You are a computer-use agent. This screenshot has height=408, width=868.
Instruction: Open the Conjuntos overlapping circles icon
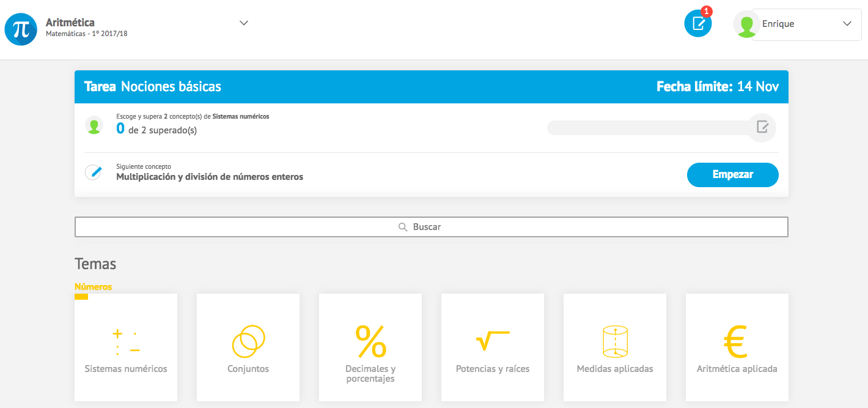coord(248,341)
